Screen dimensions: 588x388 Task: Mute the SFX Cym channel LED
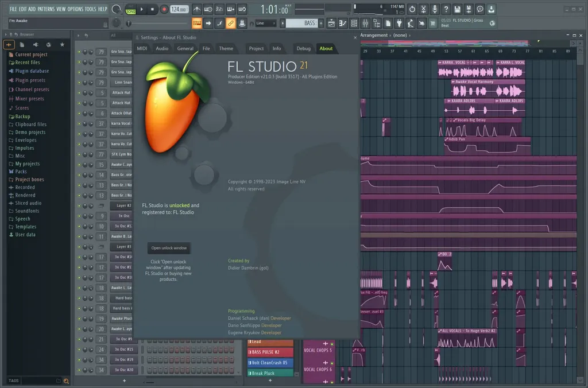tap(79, 154)
